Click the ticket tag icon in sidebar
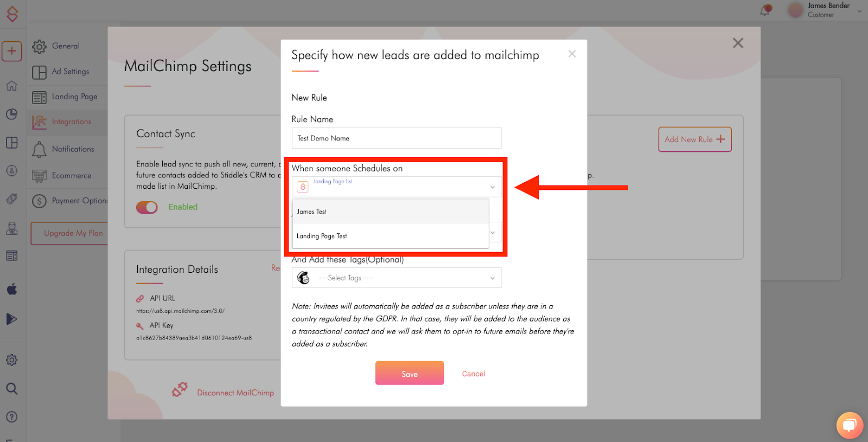This screenshot has height=442, width=868. pyautogui.click(x=11, y=198)
